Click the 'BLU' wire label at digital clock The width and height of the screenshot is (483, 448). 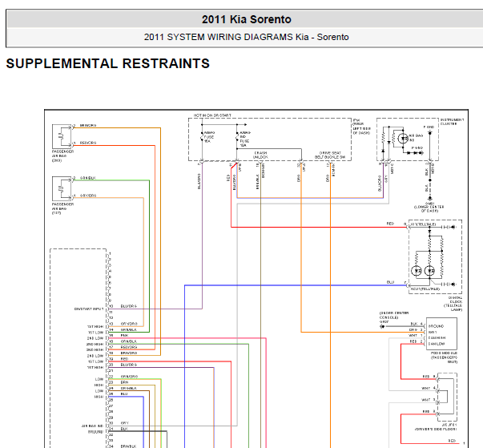(390, 282)
